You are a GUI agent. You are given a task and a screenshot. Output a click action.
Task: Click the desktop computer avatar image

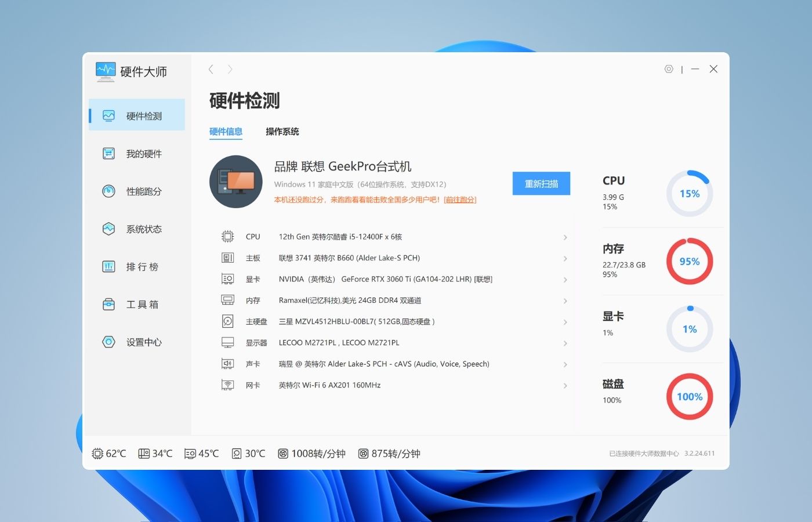click(x=236, y=182)
